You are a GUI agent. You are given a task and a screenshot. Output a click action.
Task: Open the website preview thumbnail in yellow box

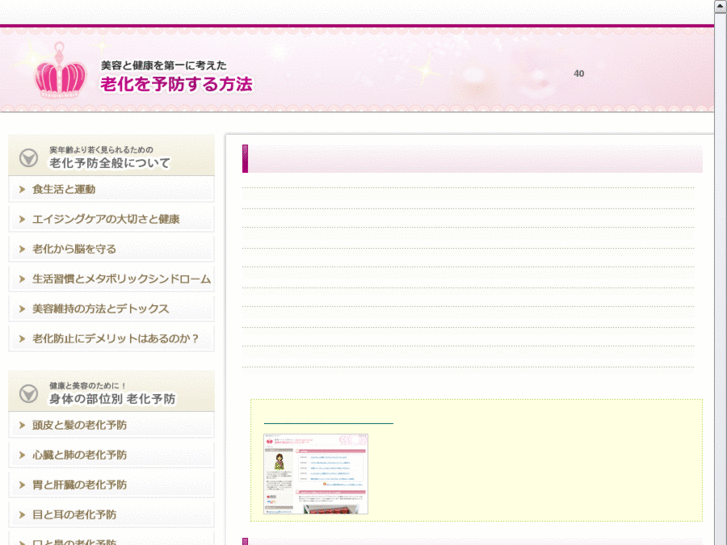(x=316, y=474)
